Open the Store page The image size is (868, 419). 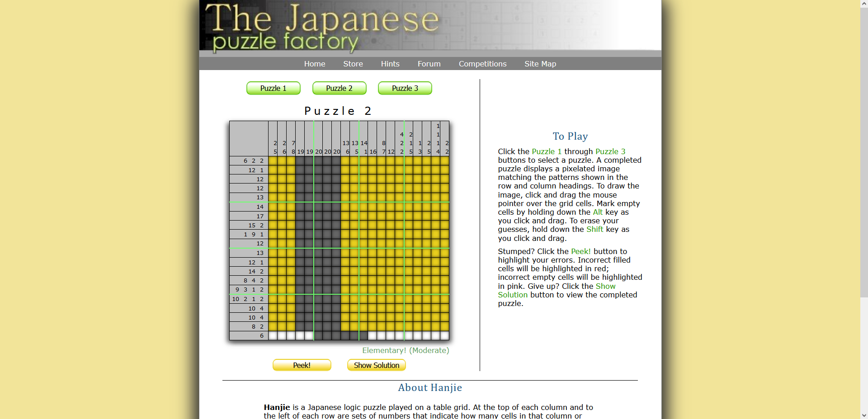[353, 64]
